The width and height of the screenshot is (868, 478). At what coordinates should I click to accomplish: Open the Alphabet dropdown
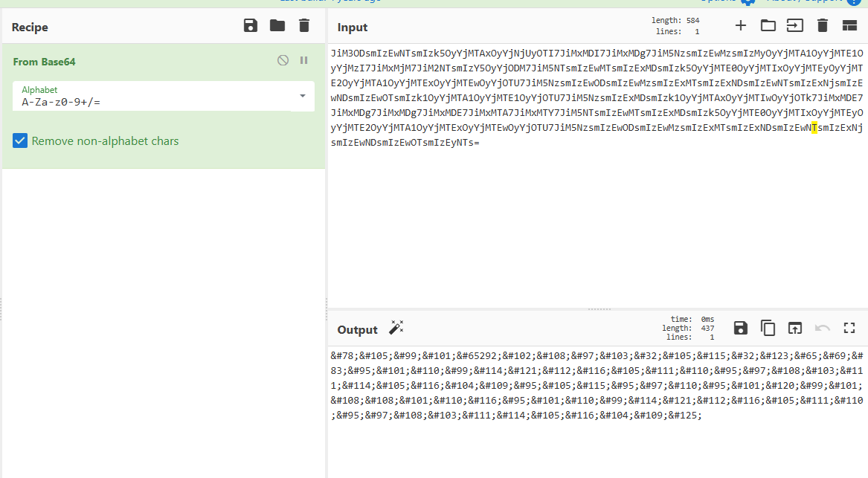pyautogui.click(x=303, y=96)
